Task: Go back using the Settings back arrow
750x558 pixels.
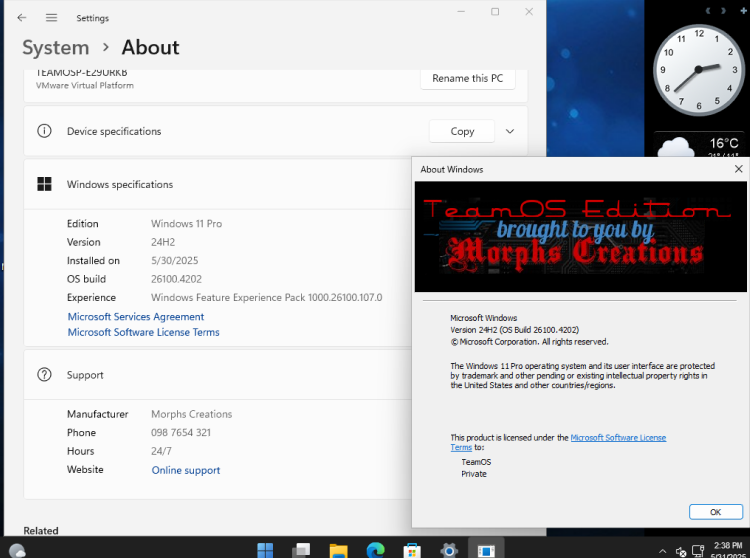Action: coord(22,18)
